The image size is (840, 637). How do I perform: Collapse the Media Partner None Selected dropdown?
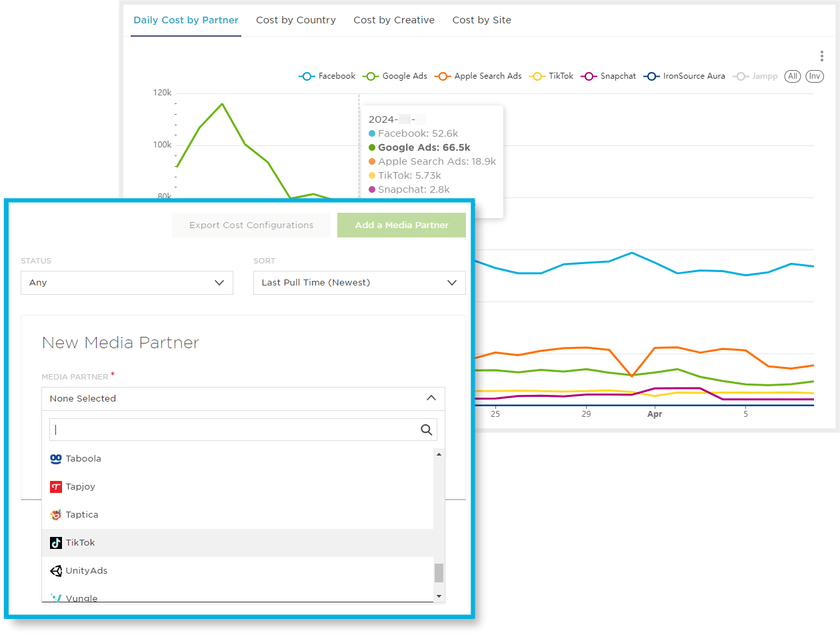243,398
